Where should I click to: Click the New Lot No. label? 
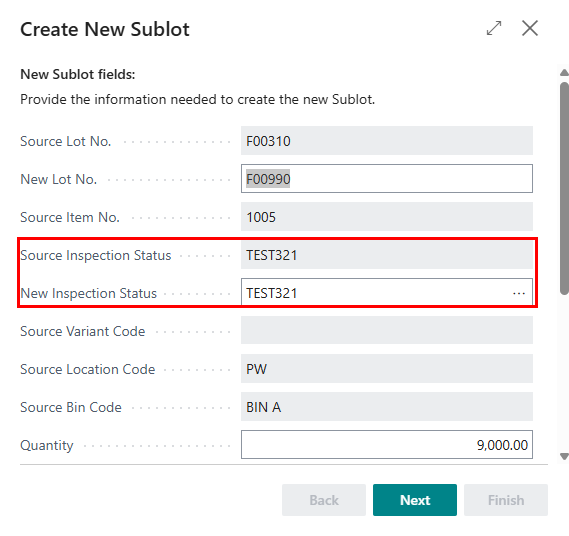[58, 179]
